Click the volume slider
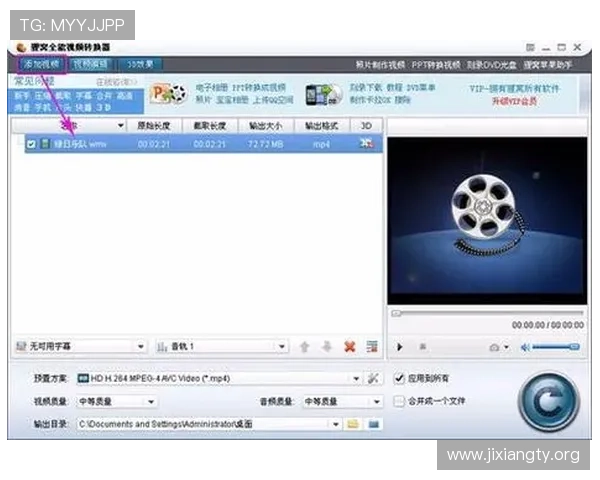Image resolution: width=600 pixels, height=480 pixels. (556, 347)
